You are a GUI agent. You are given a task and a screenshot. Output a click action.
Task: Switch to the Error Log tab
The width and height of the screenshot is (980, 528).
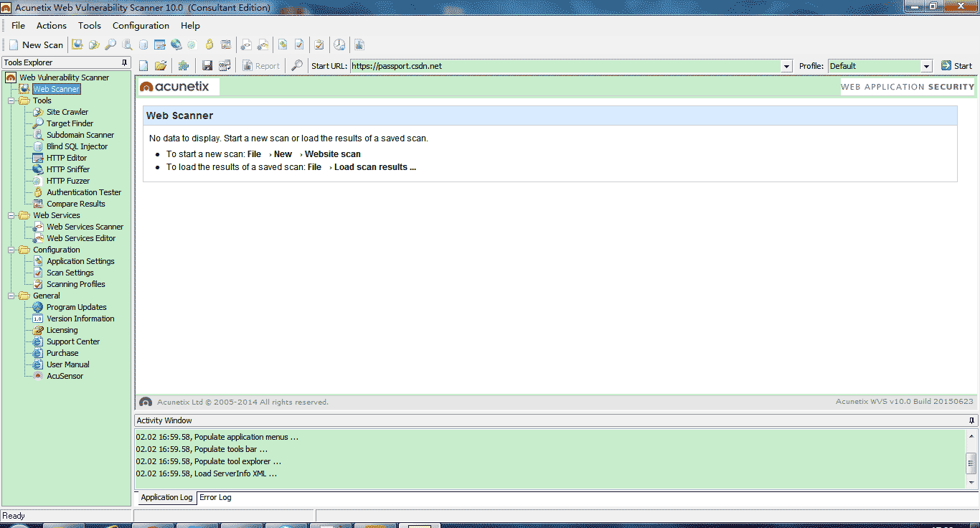[215, 497]
